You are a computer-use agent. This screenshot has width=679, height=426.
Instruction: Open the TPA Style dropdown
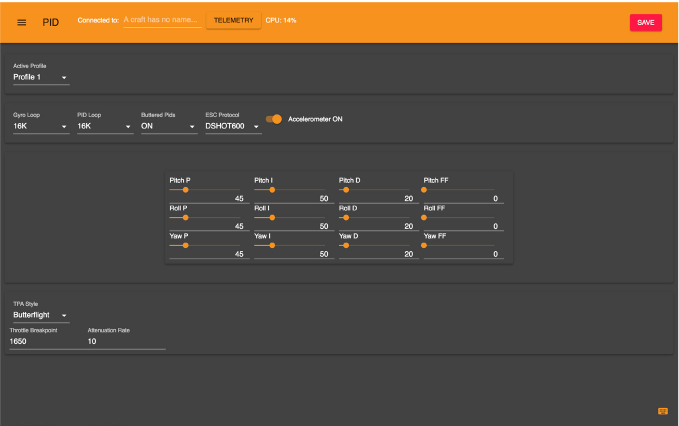point(41,315)
